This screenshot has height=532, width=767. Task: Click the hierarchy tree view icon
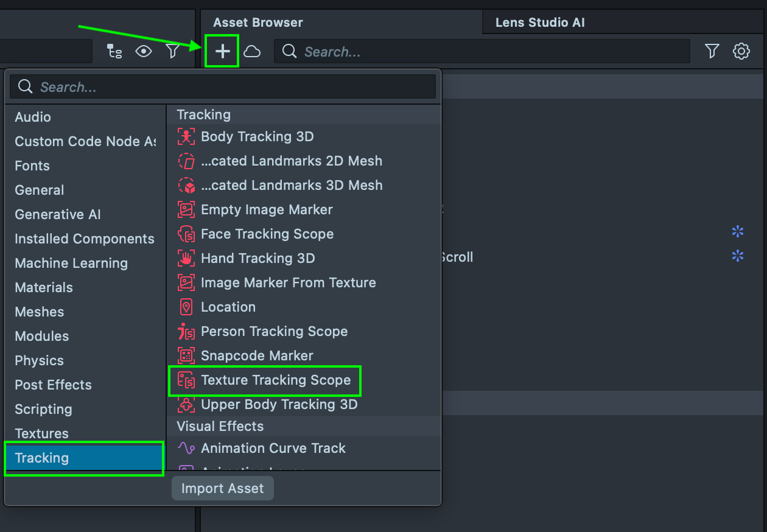pos(114,51)
